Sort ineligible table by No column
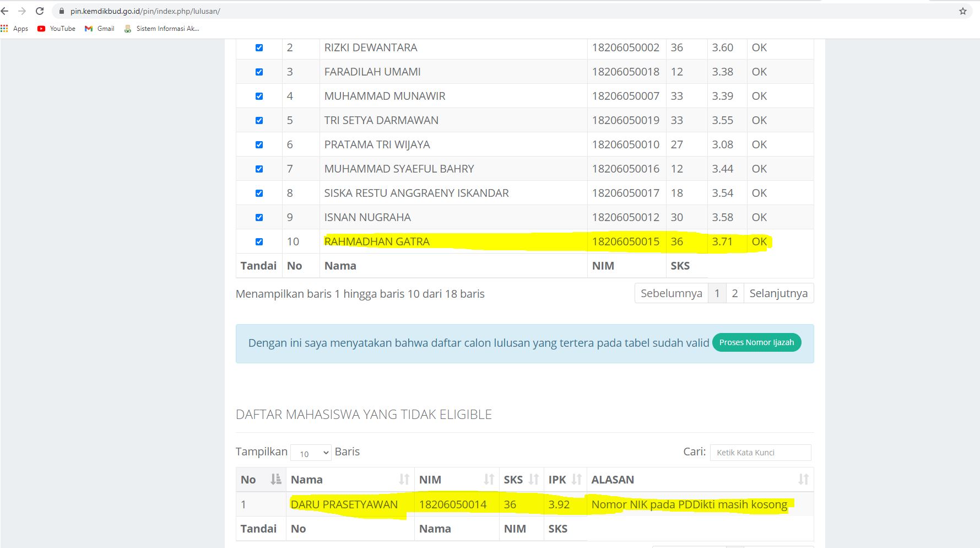The height and width of the screenshot is (548, 980). pos(275,480)
